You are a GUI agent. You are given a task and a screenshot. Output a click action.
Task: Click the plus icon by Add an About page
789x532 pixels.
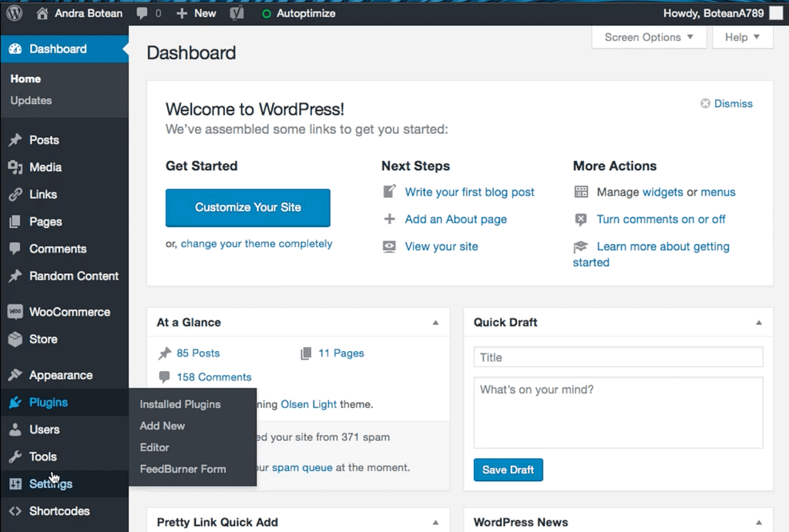tap(389, 219)
